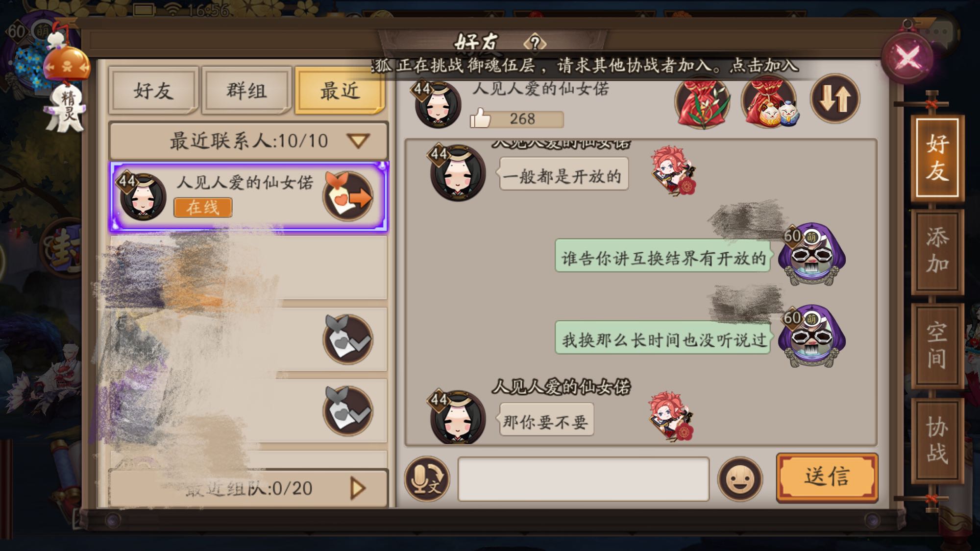Toggle the first grey heart-sent checkmark
Screen dimensions: 980x551
point(348,339)
